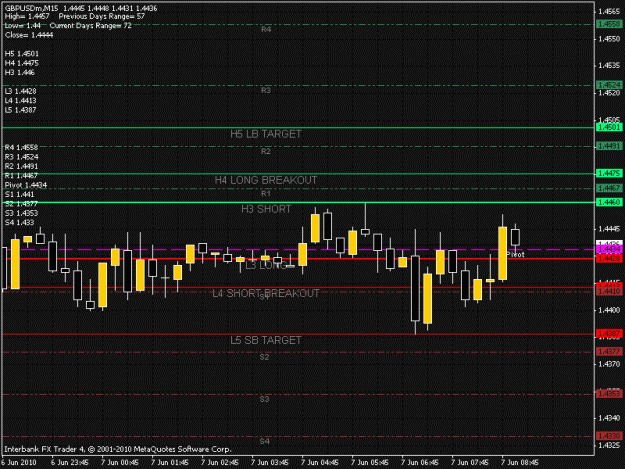This screenshot has width=625, height=469.
Task: Click the GBPUSDm,M15 chart title text
Action: coord(31,8)
